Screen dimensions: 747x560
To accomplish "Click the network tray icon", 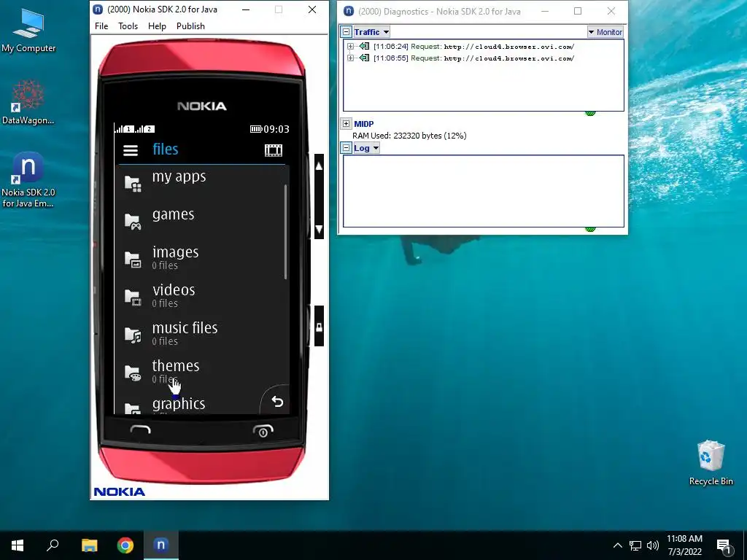I will pyautogui.click(x=635, y=545).
